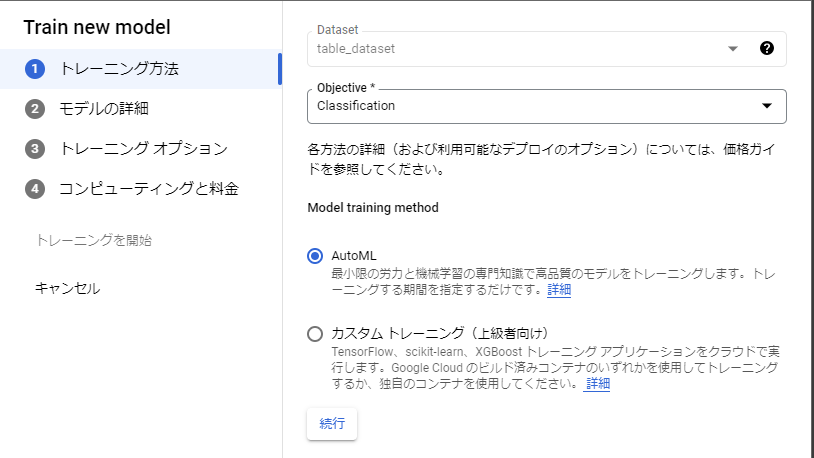This screenshot has width=814, height=458.
Task: Select the カスタム トレーニング radio button
Action: (x=316, y=334)
